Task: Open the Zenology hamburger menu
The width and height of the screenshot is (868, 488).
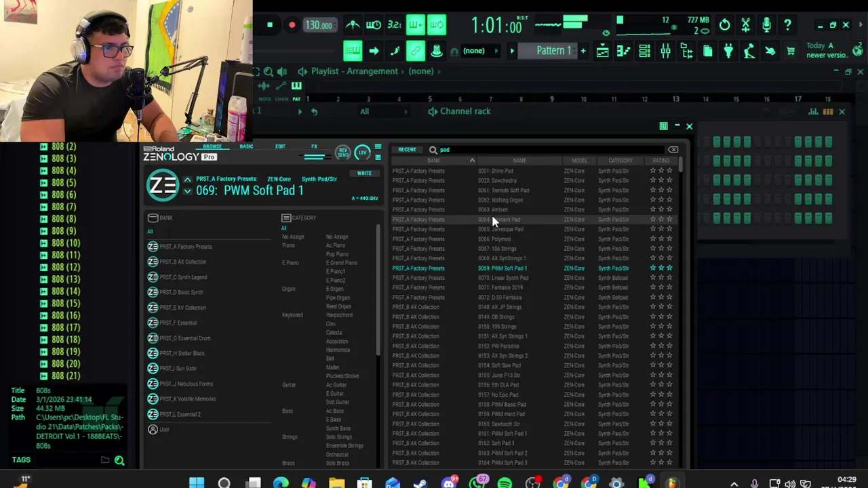Action: (378, 147)
